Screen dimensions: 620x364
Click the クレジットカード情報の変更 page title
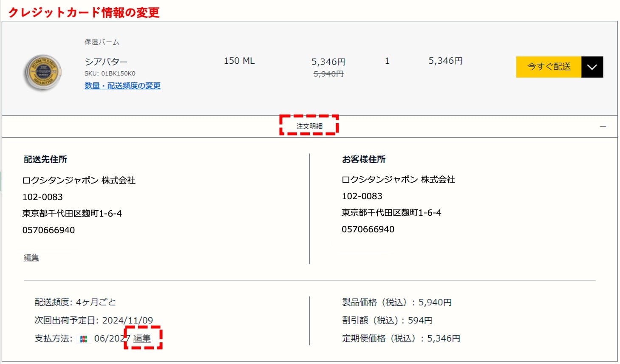(84, 12)
